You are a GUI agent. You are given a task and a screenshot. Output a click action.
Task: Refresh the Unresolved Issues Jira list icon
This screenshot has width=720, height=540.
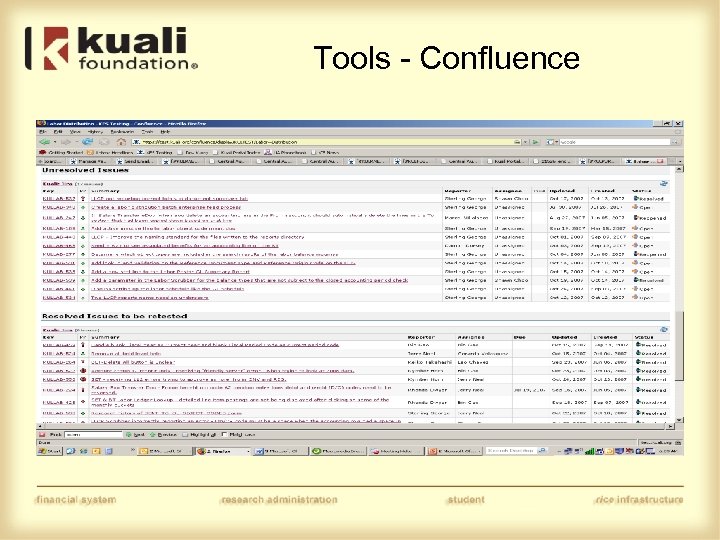tap(664, 183)
